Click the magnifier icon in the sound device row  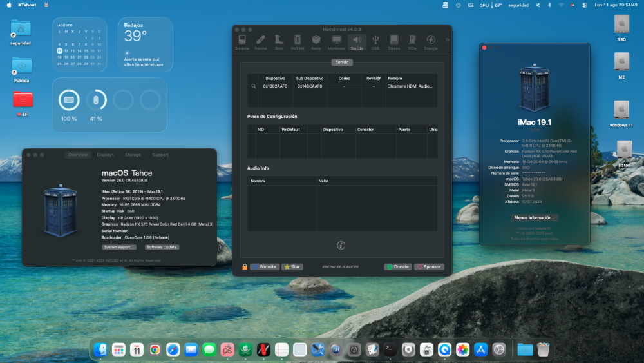[x=253, y=86]
